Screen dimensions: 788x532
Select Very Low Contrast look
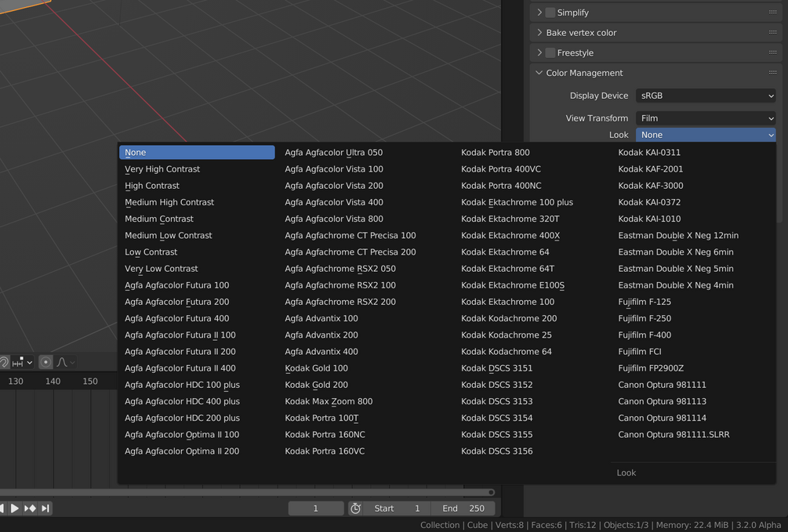161,268
